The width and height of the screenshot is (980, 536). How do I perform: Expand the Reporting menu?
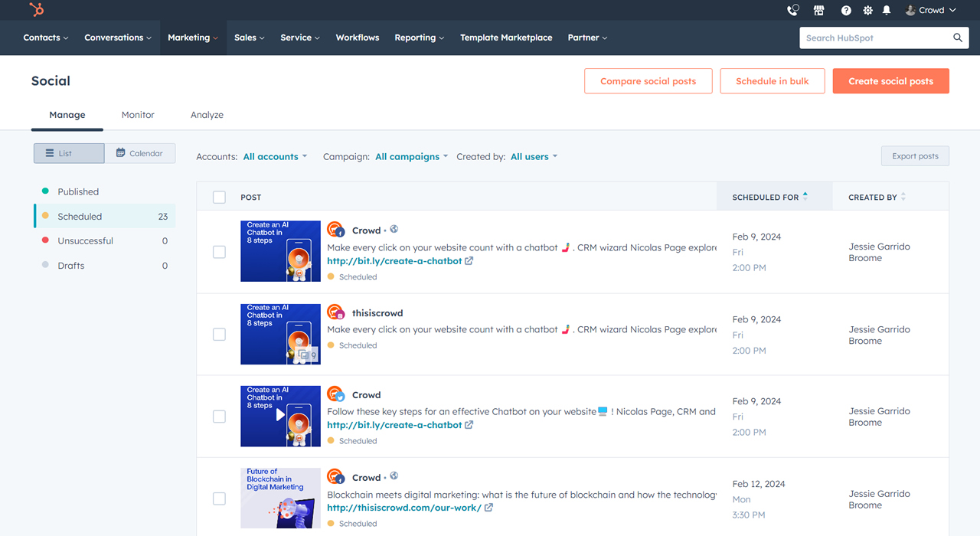pyautogui.click(x=420, y=38)
